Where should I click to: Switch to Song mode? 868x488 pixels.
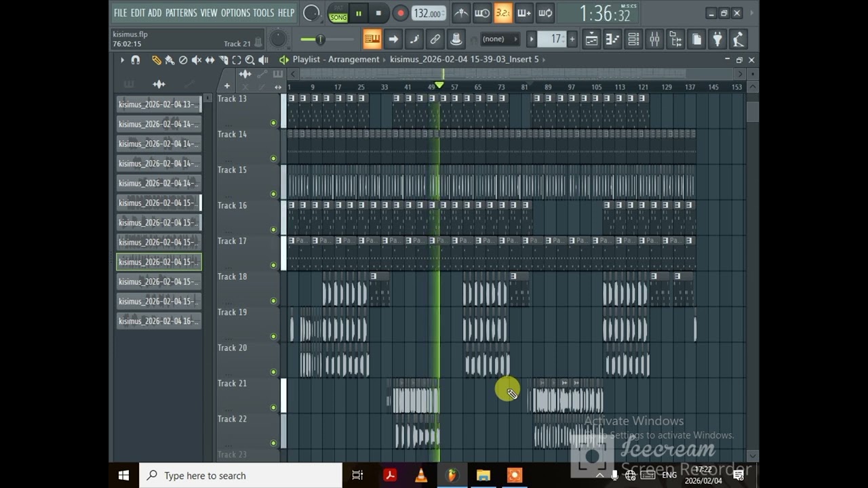pos(338,16)
